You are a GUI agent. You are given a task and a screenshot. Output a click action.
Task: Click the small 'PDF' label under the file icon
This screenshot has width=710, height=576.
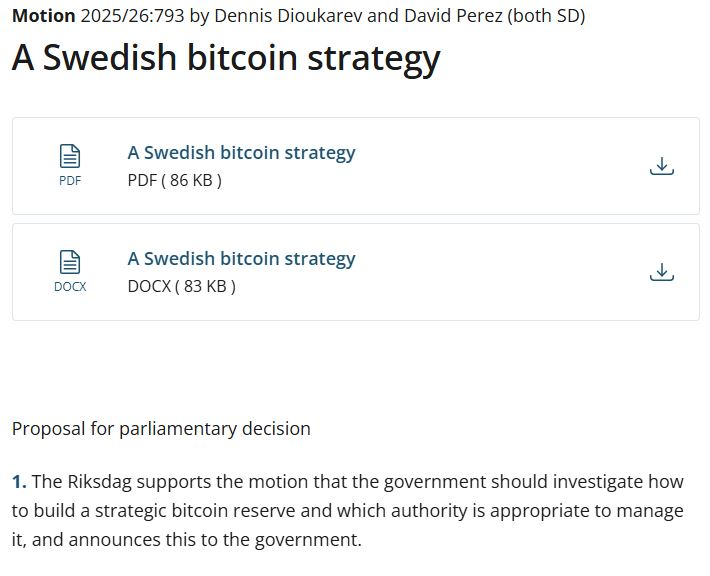tap(70, 181)
